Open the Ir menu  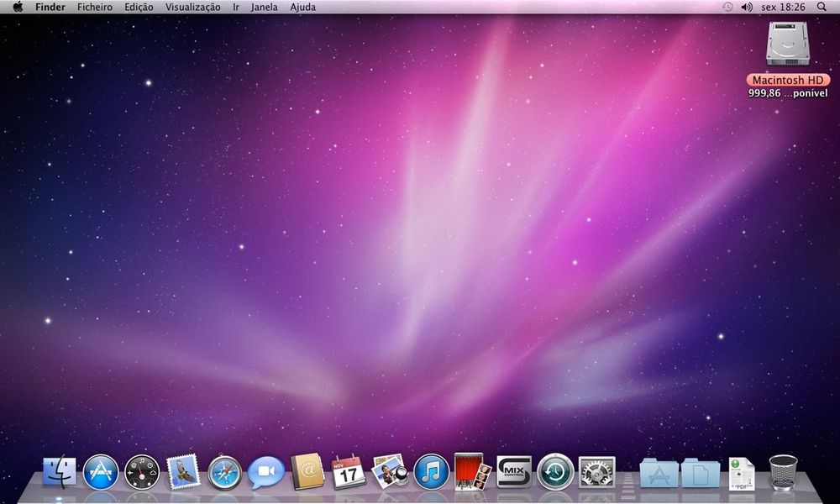tap(236, 7)
